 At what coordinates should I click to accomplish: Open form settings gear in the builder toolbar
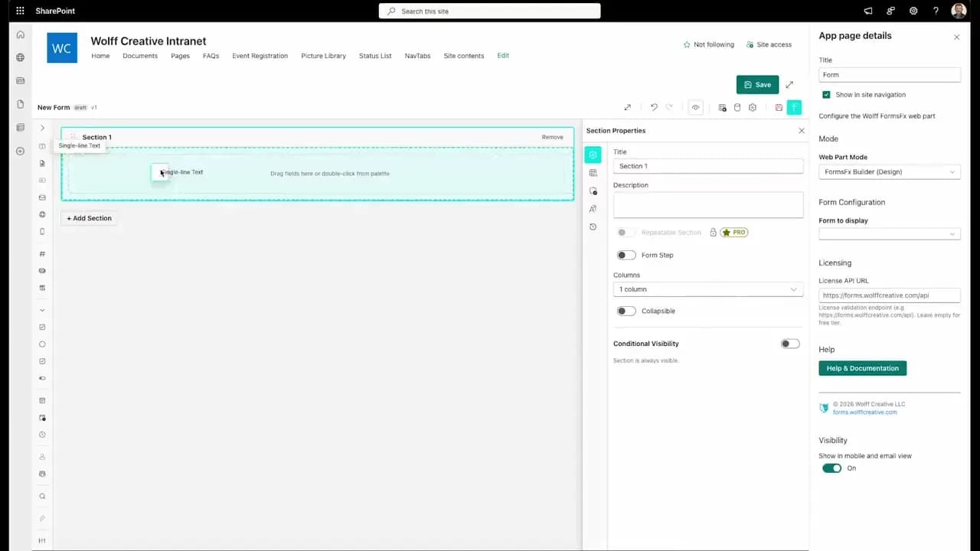click(753, 107)
